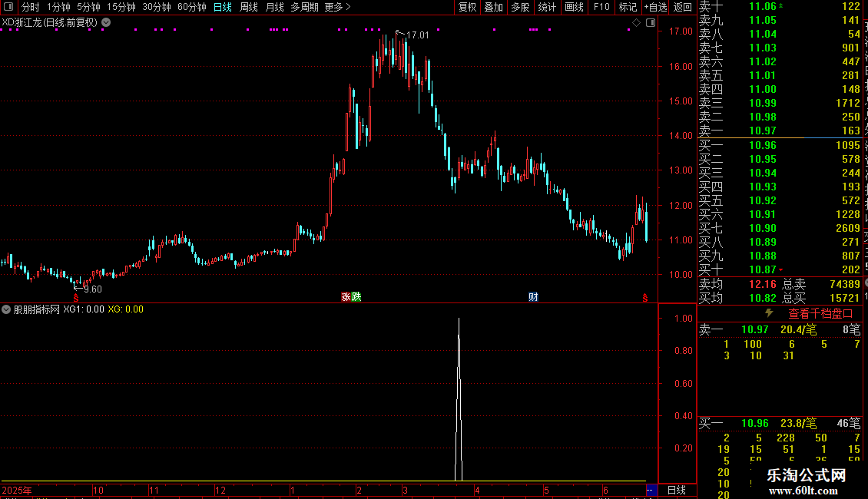Viewport: 868px width, 499px height.
Task: Click the 叠加 overlay button
Action: click(x=493, y=7)
